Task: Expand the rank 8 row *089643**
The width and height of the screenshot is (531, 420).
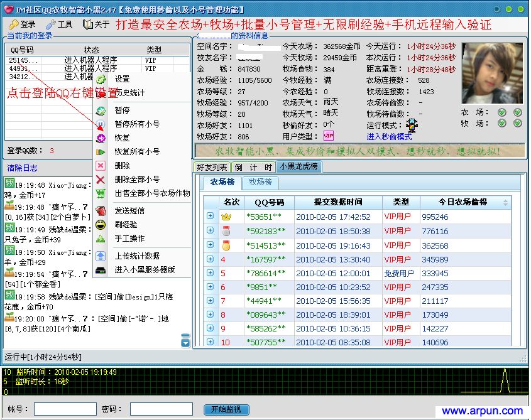Action: click(x=210, y=314)
